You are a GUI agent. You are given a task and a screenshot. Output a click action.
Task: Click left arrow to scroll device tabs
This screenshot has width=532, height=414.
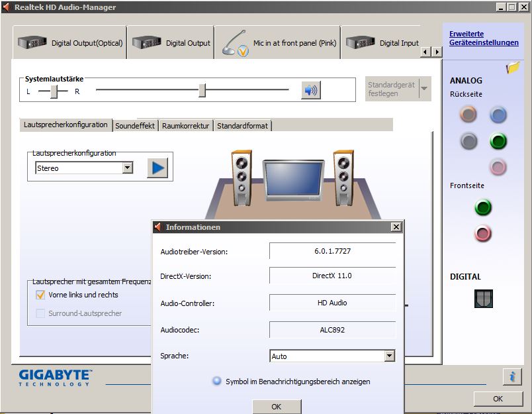[425, 52]
